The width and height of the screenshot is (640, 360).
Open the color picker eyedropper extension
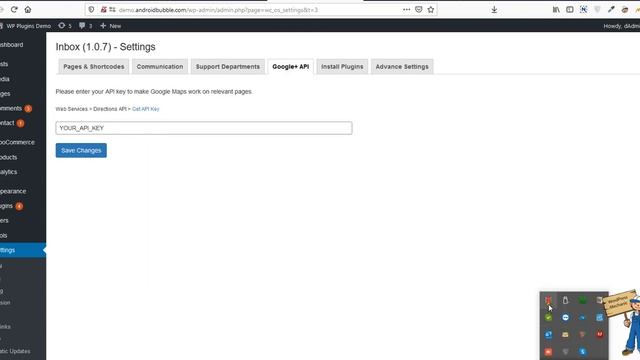[611, 9]
